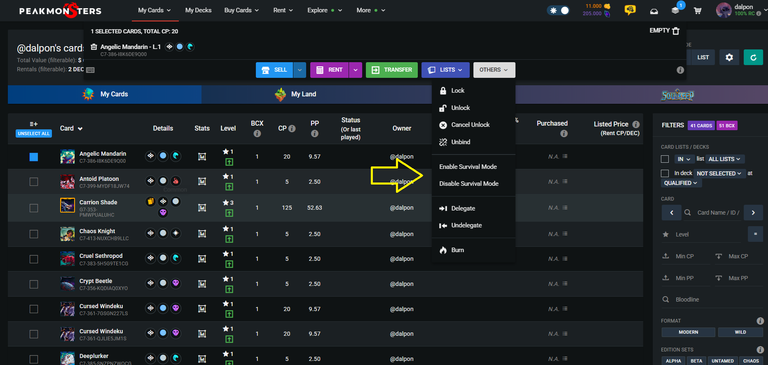The image size is (768, 365).
Task: Open the yellow chat bubble icon
Action: (630, 10)
